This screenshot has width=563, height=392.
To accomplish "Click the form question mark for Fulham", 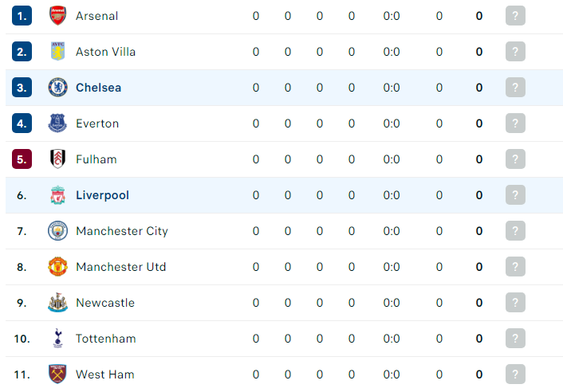I will click(515, 159).
